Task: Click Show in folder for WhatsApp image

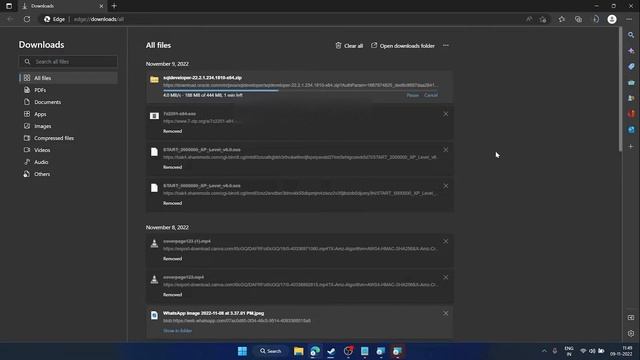Action: [178, 331]
